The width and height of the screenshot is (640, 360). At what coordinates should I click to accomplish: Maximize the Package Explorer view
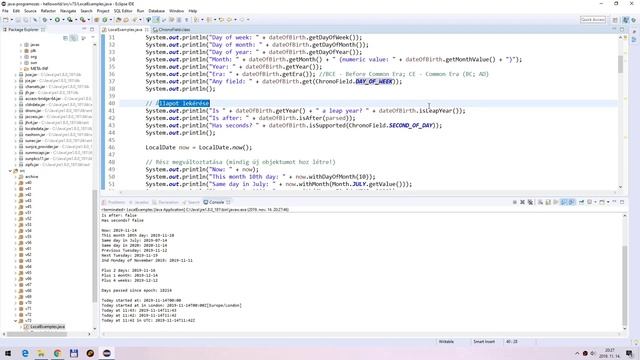pos(92,29)
